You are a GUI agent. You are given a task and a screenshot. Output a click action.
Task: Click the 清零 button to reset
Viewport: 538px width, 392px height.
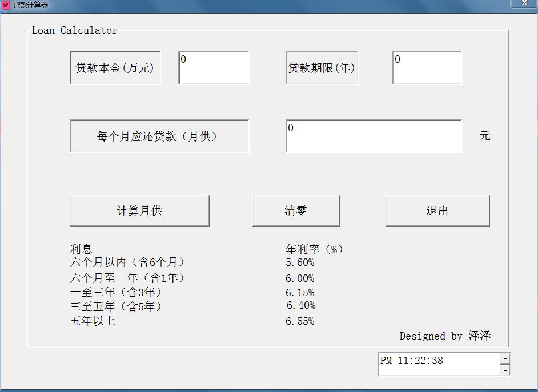click(296, 211)
